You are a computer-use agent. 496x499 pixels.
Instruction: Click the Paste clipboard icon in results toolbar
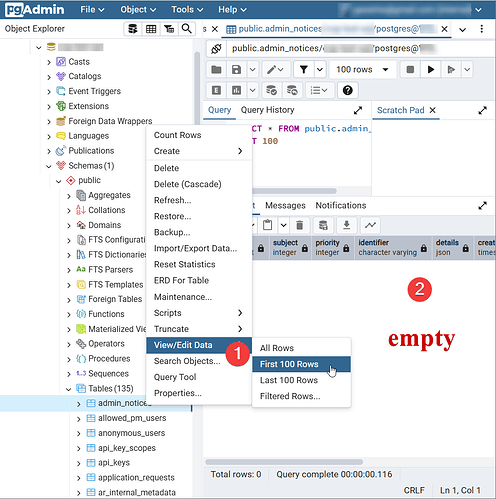click(267, 225)
